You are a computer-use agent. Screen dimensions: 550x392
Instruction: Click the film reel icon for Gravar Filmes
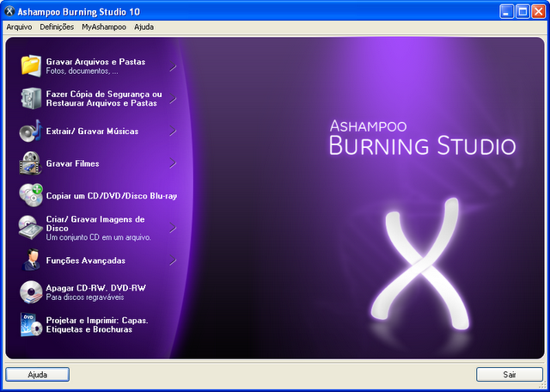coord(31,163)
